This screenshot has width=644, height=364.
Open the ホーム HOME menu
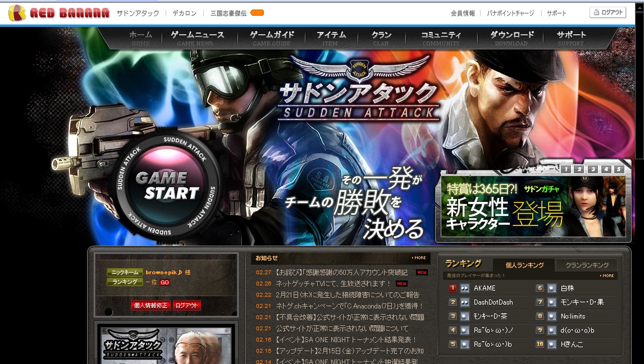pyautogui.click(x=140, y=39)
